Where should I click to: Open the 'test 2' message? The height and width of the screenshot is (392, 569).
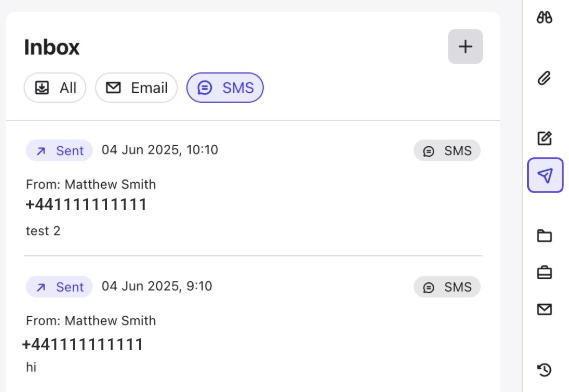click(x=43, y=231)
